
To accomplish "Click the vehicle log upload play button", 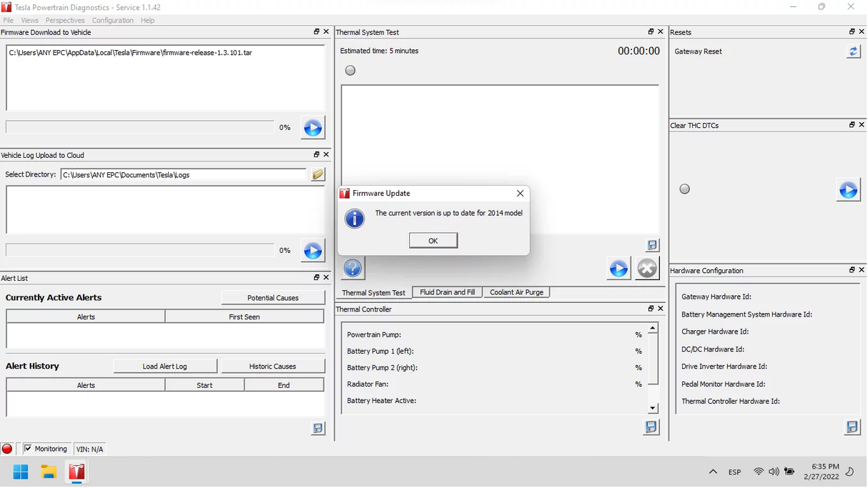I will pyautogui.click(x=312, y=251).
